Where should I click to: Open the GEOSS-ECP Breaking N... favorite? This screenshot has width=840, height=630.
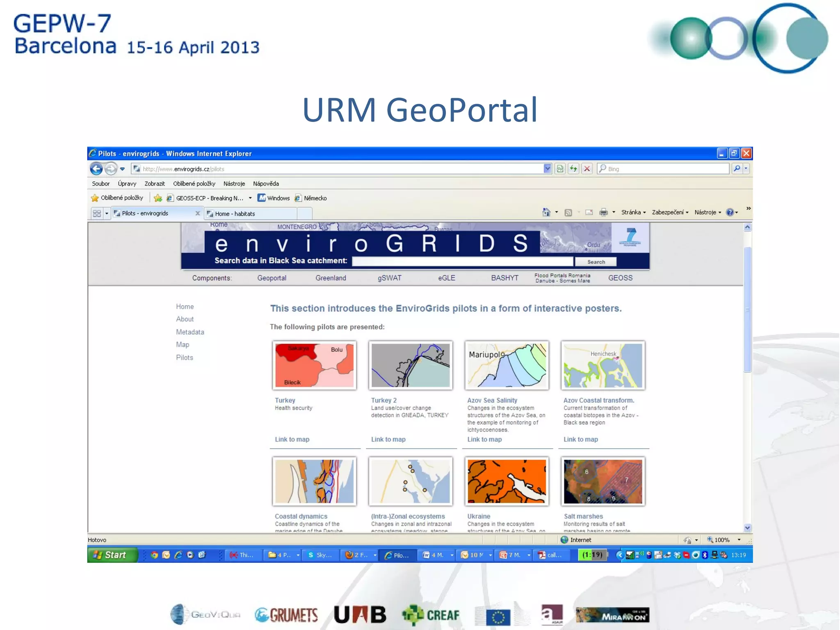click(x=205, y=198)
